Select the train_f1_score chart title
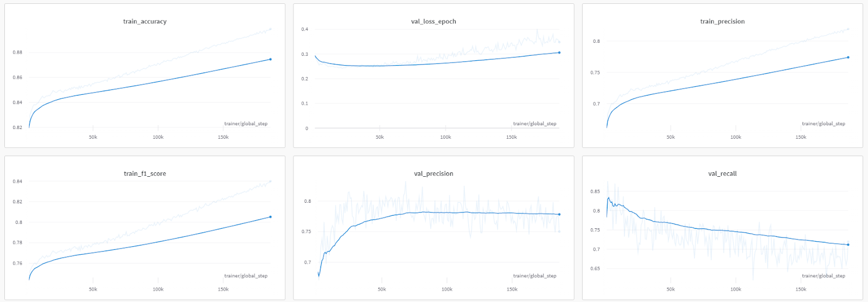 [145, 174]
